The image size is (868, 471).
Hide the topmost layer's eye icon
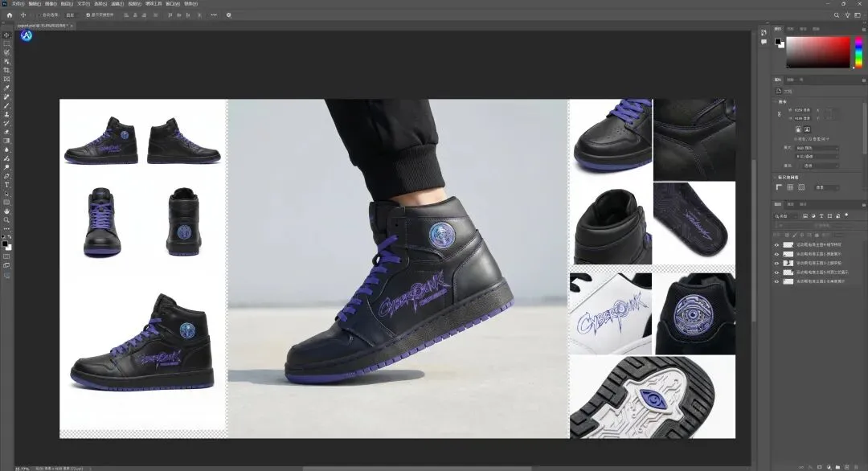point(776,244)
